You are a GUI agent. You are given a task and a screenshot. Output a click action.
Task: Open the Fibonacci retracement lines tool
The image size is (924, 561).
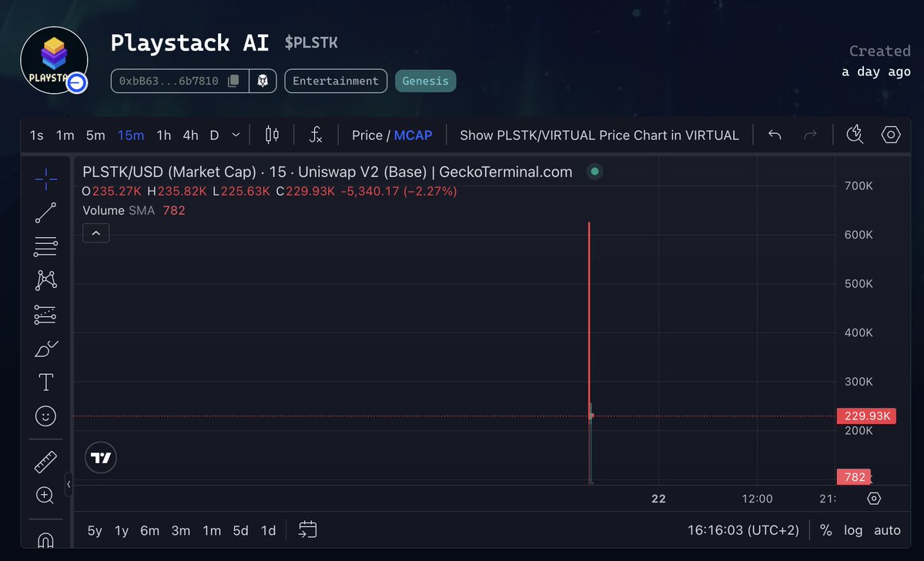coord(45,246)
